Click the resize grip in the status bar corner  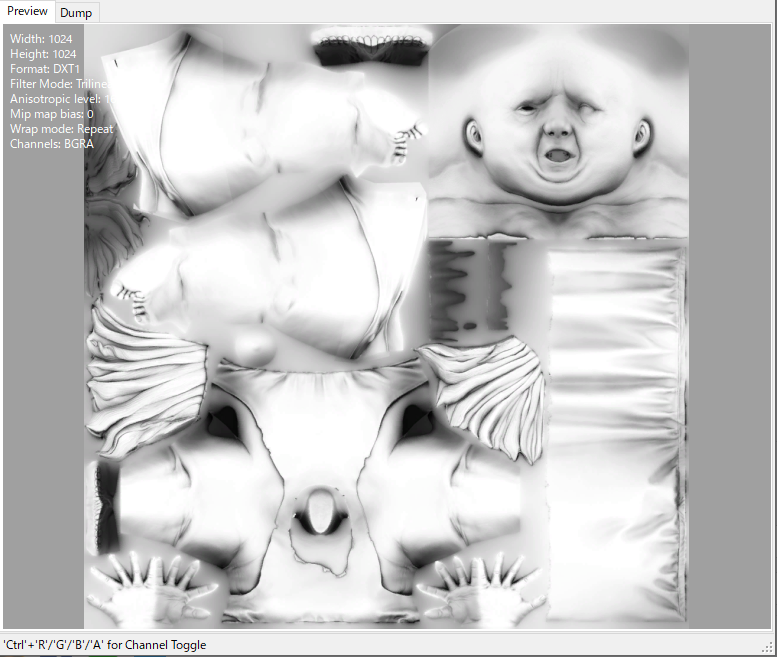(767, 646)
